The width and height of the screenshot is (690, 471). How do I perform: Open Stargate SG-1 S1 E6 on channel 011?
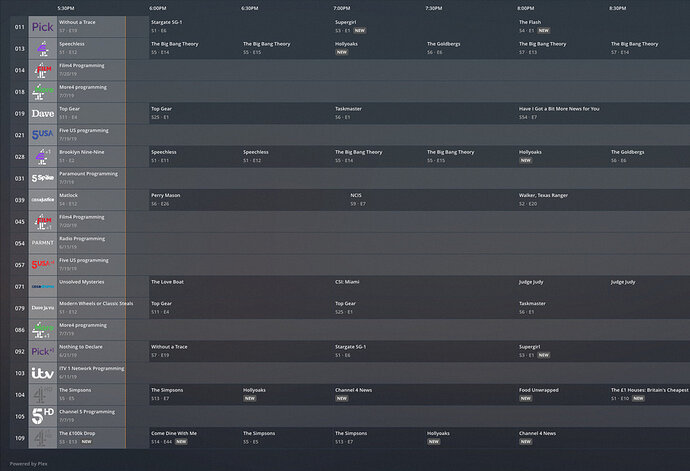(241, 27)
